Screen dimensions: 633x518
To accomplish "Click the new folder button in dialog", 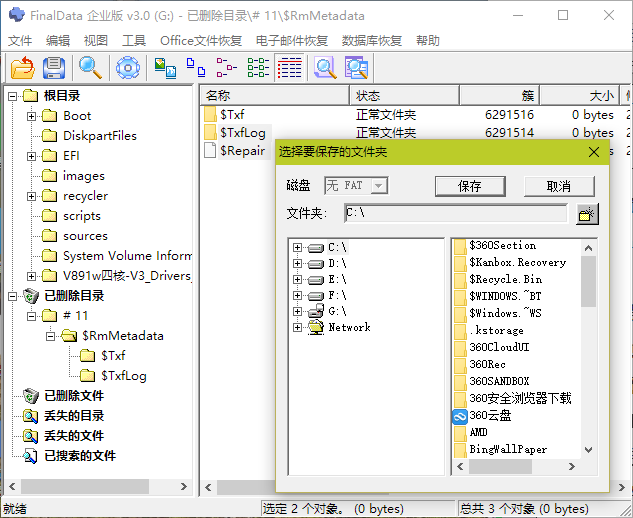I will [587, 214].
